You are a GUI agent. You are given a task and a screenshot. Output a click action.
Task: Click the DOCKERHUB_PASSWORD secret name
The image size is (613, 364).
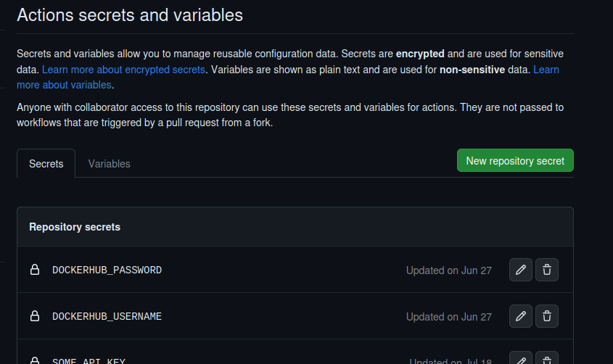pos(107,270)
